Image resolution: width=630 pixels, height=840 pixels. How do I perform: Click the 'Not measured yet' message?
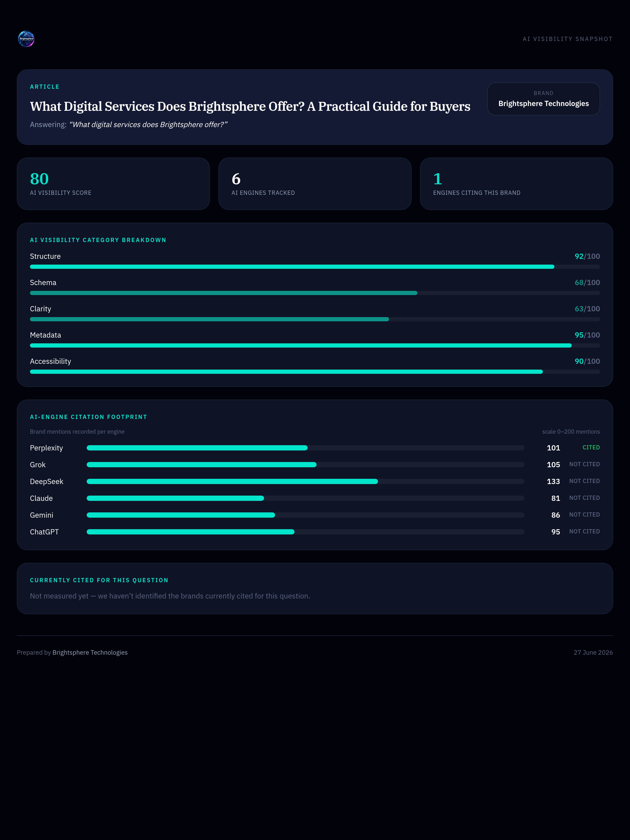tap(170, 596)
